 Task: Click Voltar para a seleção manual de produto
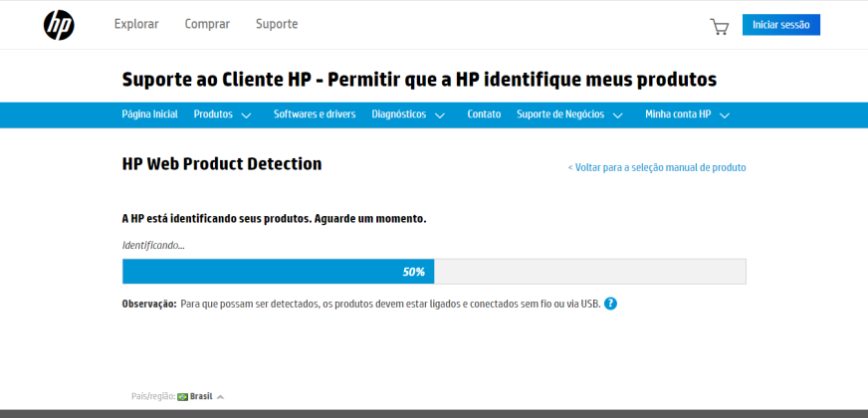point(657,167)
